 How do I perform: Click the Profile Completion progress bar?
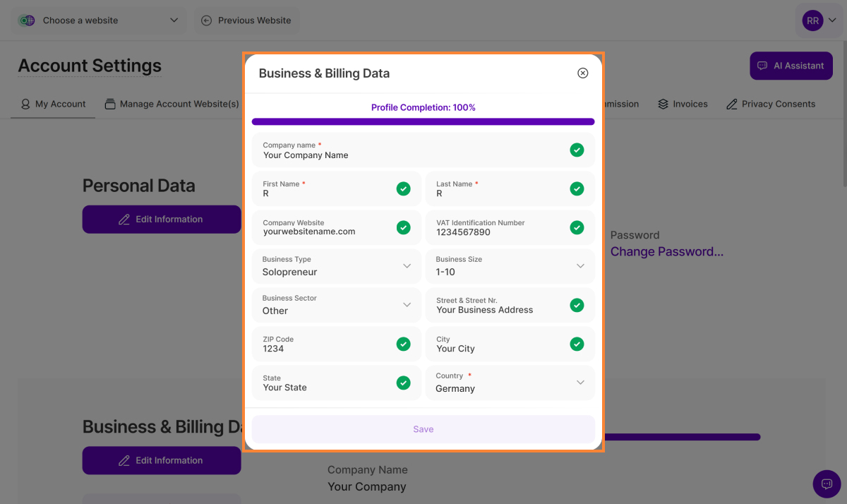point(423,121)
